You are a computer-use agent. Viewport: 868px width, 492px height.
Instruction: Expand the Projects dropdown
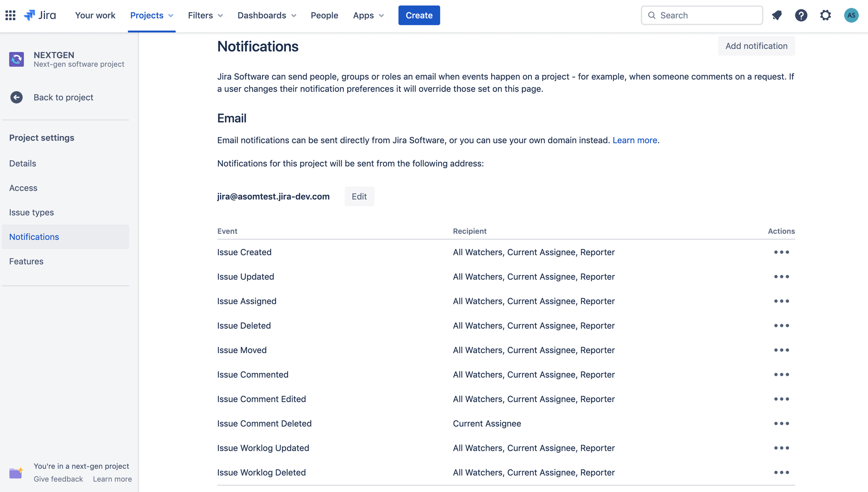[x=152, y=15]
